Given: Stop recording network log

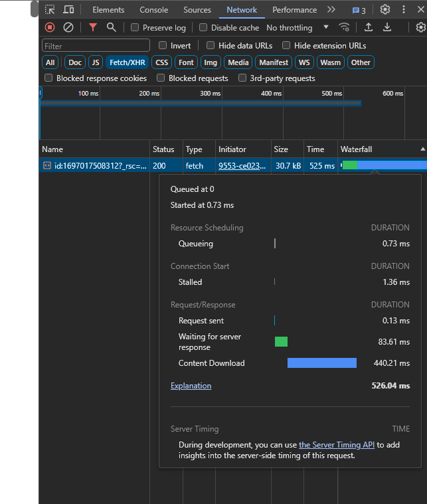Looking at the screenshot, I should 50,27.
